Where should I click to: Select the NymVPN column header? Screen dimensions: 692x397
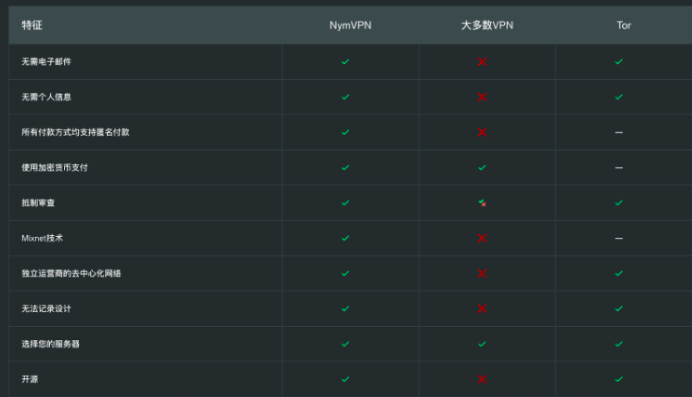click(x=350, y=26)
